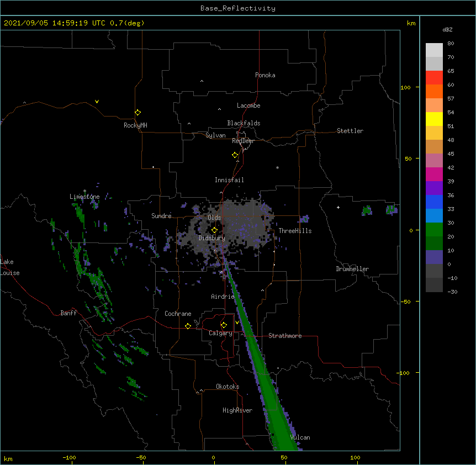Click the Banff town label
Image resolution: width=476 pixels, height=465 pixels.
(68, 313)
